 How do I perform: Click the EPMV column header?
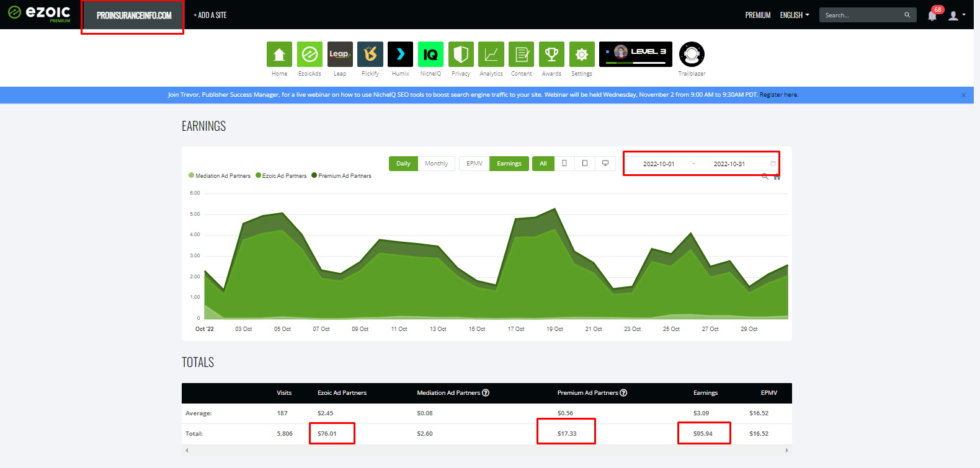click(769, 392)
